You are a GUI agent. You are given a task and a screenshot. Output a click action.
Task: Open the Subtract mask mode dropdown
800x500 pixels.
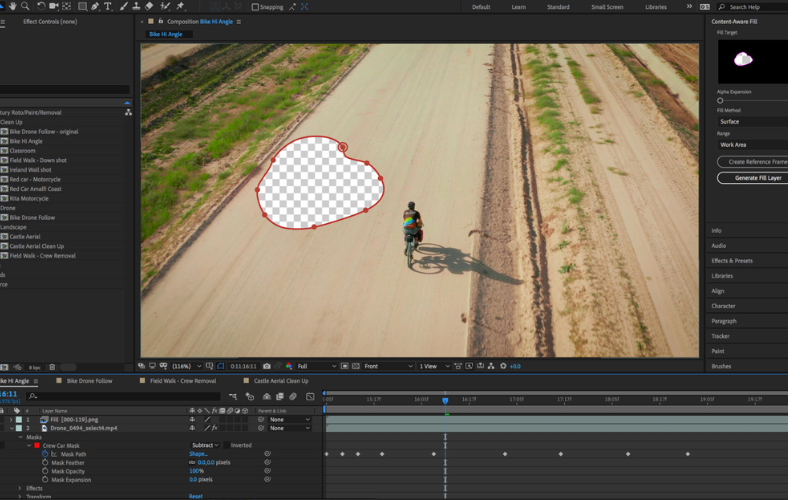(207, 445)
